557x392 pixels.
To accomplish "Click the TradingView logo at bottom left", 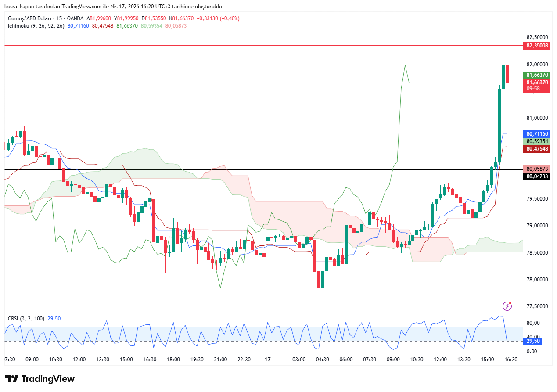I will (40, 379).
